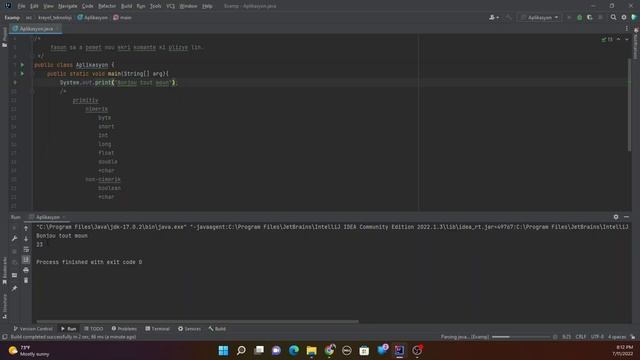Open the Problems tool window

pos(124,329)
